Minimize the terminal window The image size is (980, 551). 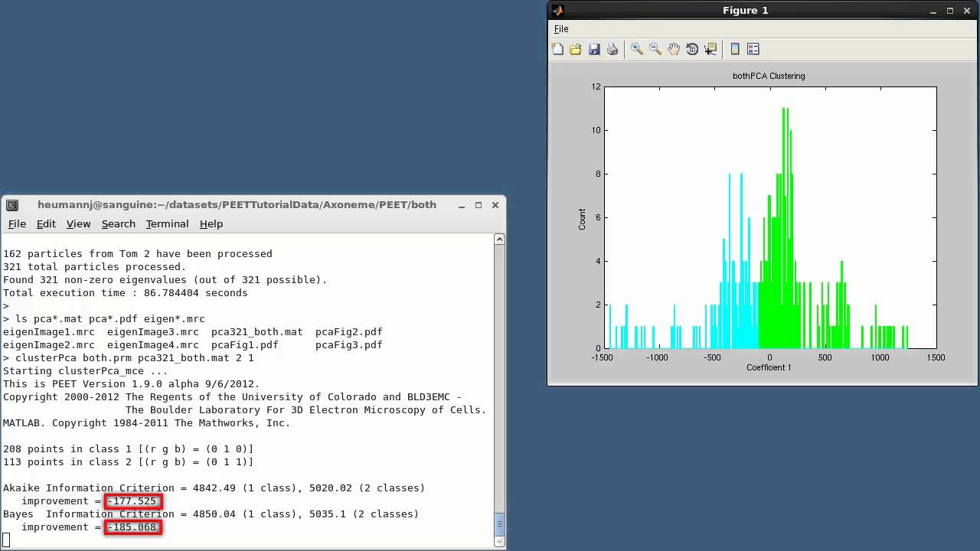462,205
